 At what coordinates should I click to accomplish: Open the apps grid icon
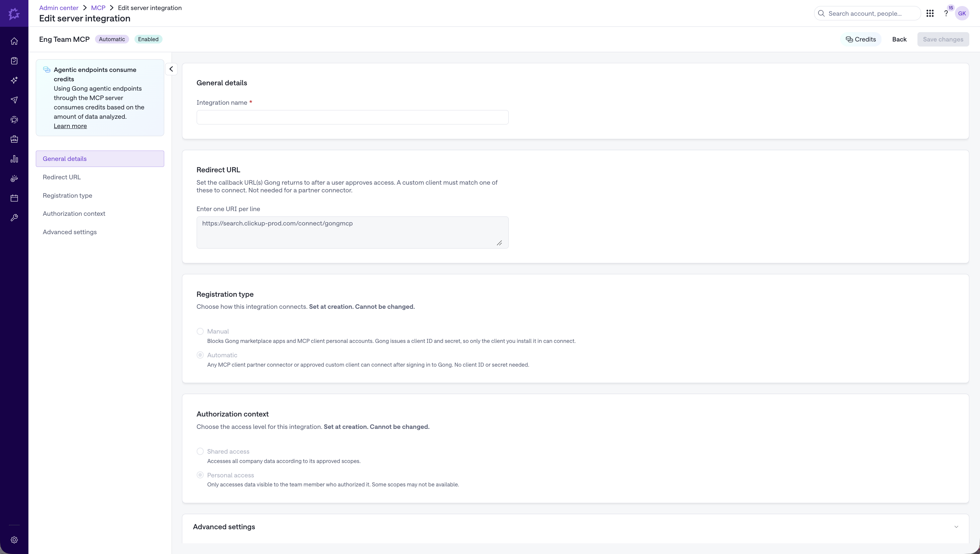pyautogui.click(x=930, y=13)
